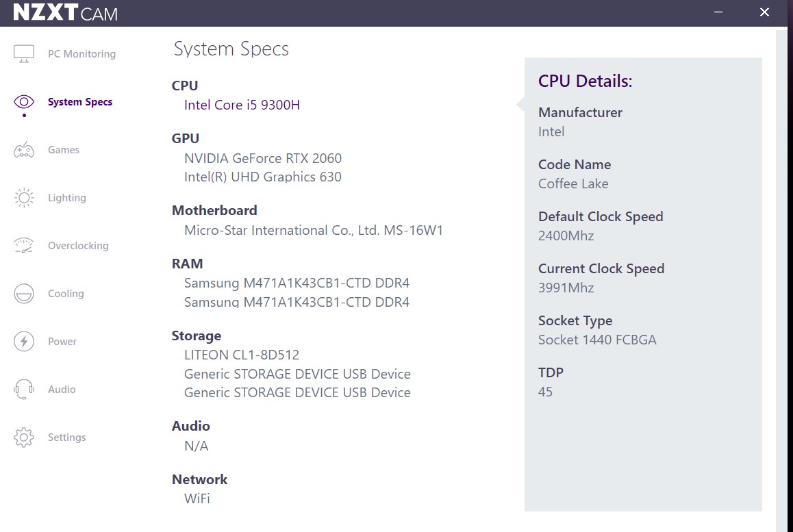Select the WiFi network entry
The image size is (793, 532).
click(197, 498)
